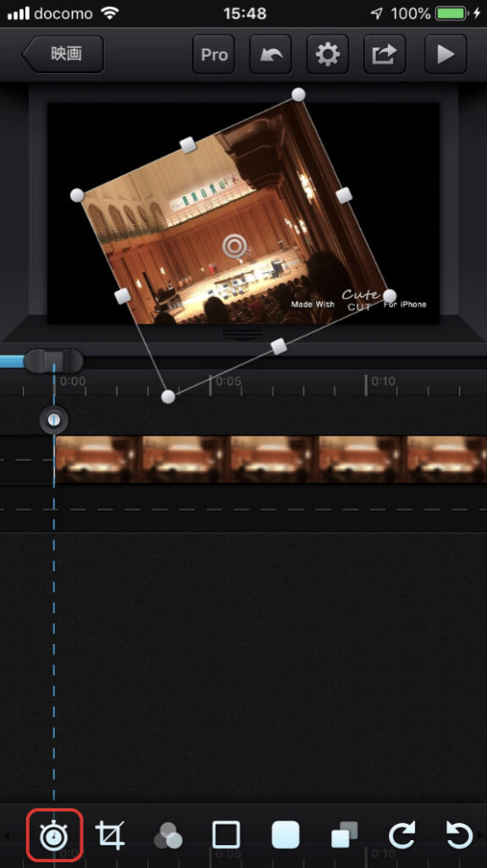Viewport: 487px width, 868px height.
Task: Rotate clip clockwise with arrow icon
Action: [401, 835]
